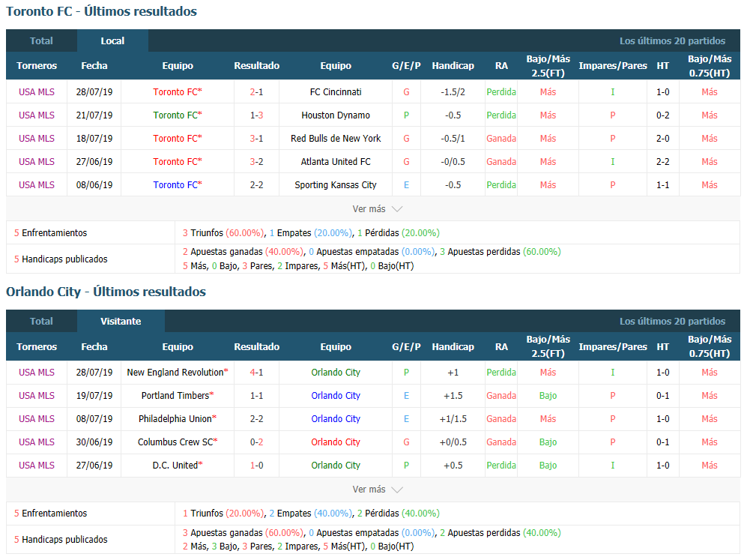Click Perdida in the Houston Dynamo row
Screen dimensions: 756x560
point(501,115)
